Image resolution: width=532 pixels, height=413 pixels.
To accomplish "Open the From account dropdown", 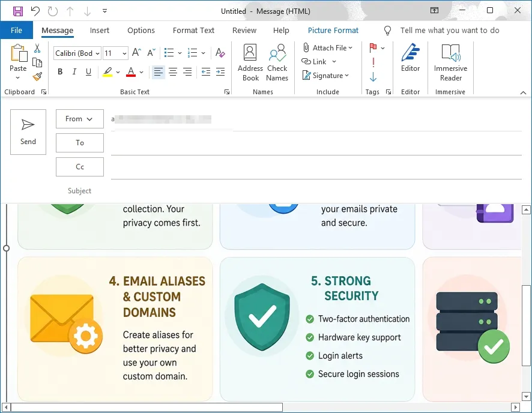I will [80, 119].
